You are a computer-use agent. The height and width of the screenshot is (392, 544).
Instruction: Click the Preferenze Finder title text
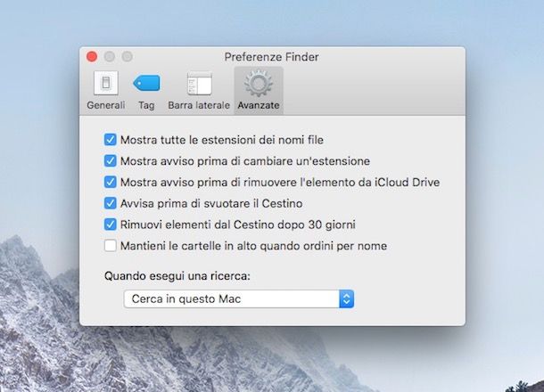[271, 57]
